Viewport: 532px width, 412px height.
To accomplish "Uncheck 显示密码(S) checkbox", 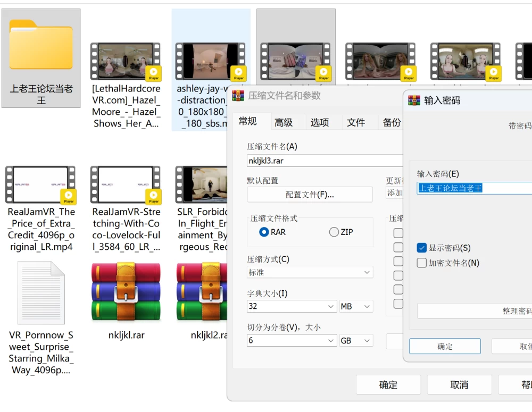I will (x=421, y=248).
